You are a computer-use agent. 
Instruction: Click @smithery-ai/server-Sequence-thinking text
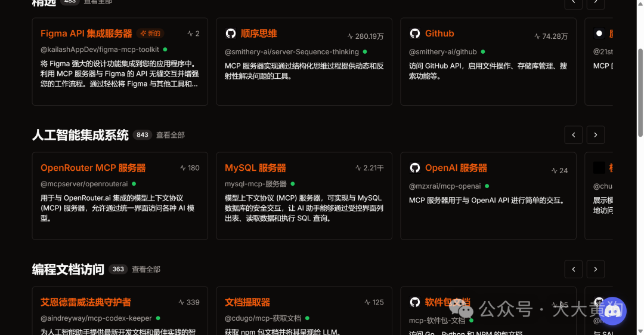click(x=292, y=52)
